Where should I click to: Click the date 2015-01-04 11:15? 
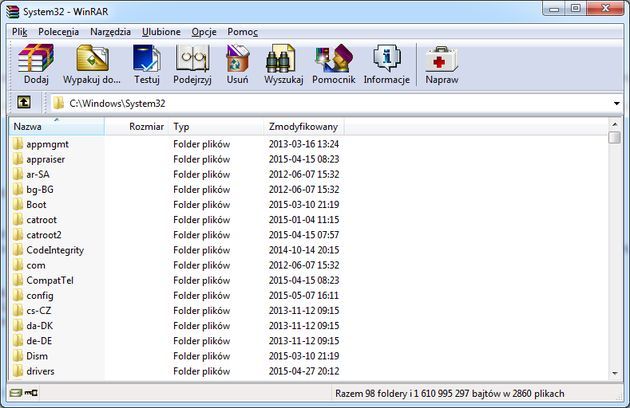304,219
